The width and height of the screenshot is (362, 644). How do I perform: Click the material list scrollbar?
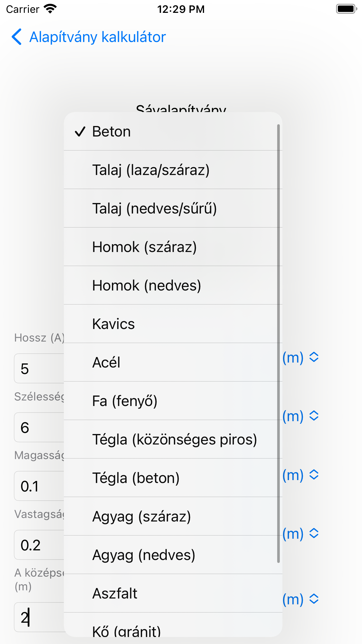[x=278, y=343]
